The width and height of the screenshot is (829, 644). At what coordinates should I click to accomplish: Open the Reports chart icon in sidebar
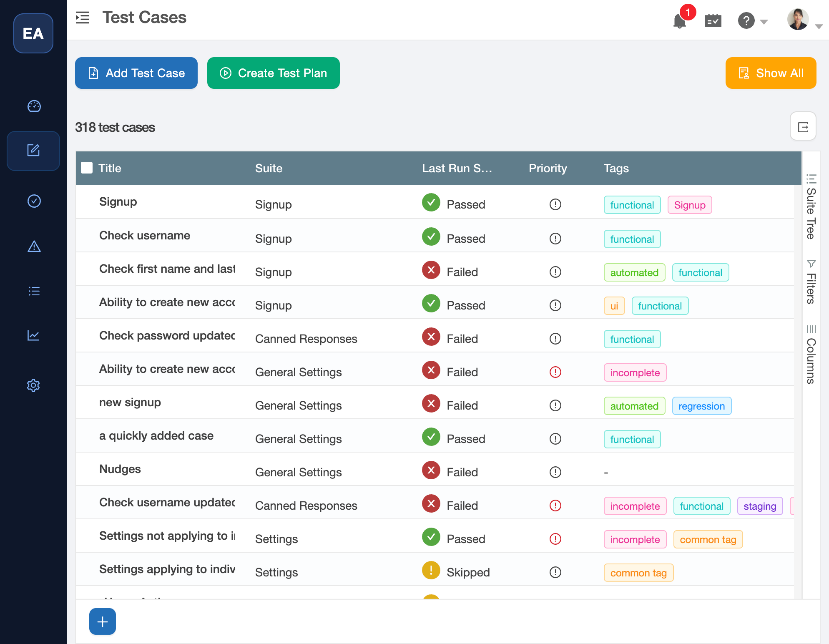click(33, 336)
